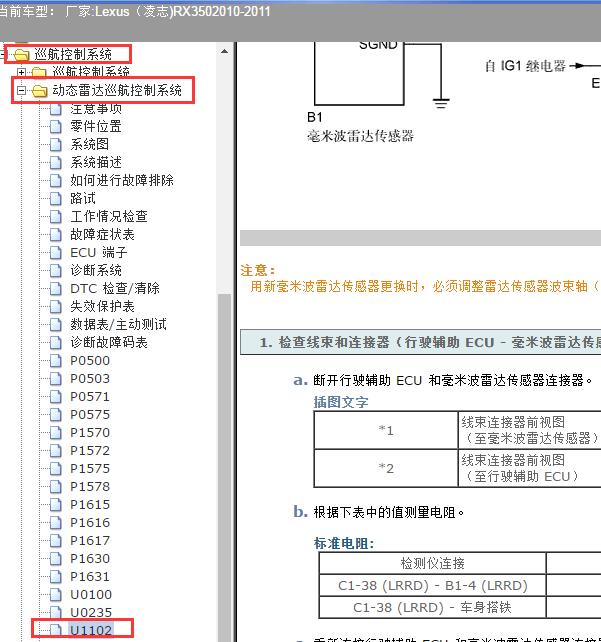Click the 毫米波雷达传感器 diagram label
601x642 pixels.
[x=360, y=136]
